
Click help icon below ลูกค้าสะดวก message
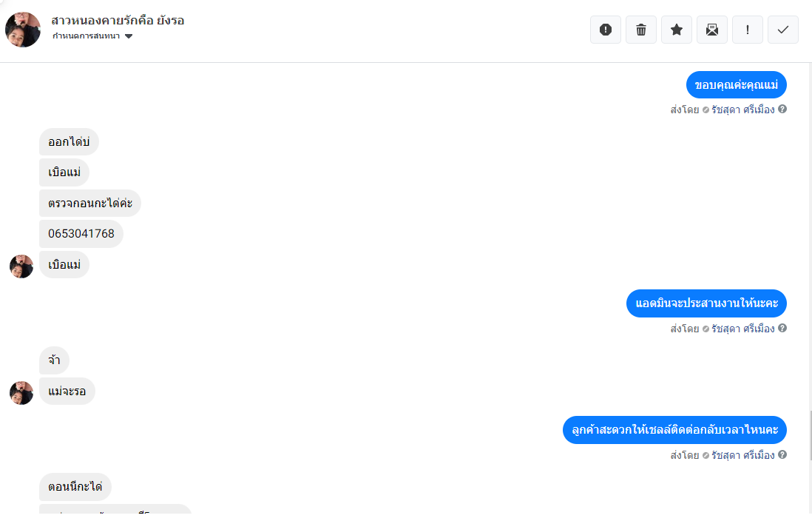(x=782, y=454)
